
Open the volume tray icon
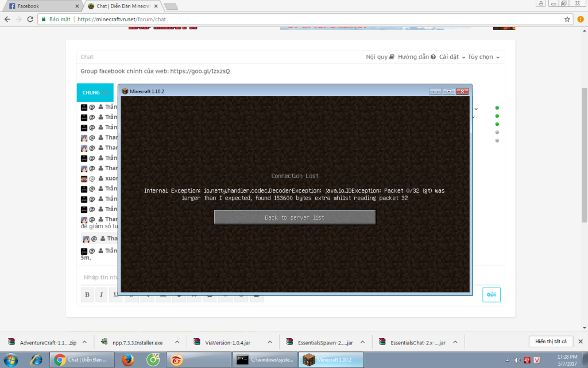point(517,360)
